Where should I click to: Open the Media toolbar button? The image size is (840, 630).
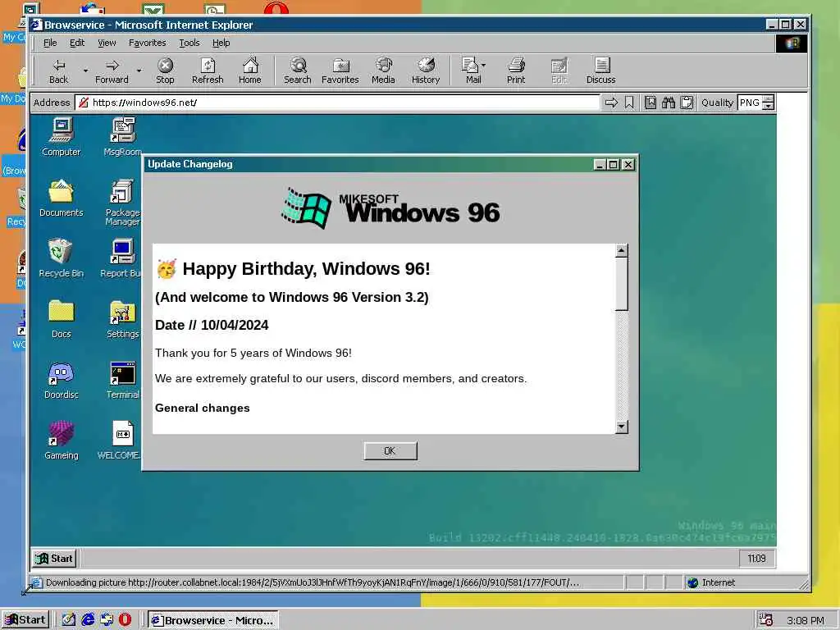(x=383, y=71)
